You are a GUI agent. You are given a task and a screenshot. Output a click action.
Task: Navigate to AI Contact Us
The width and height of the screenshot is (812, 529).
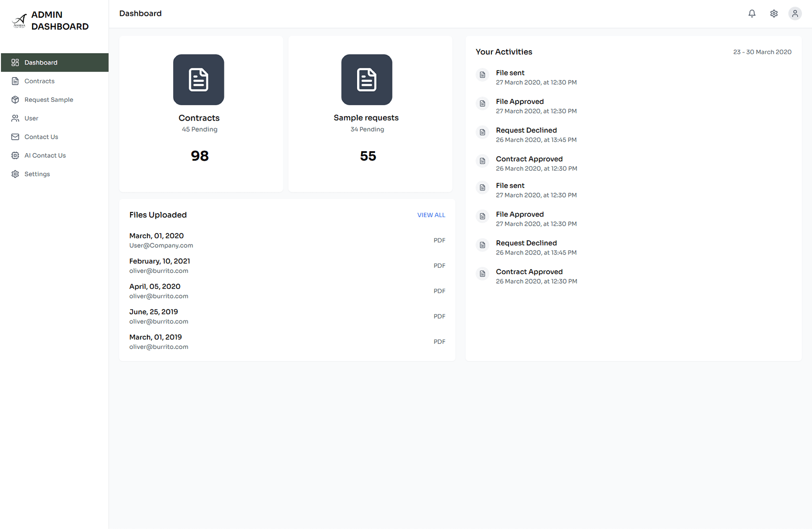coord(45,156)
